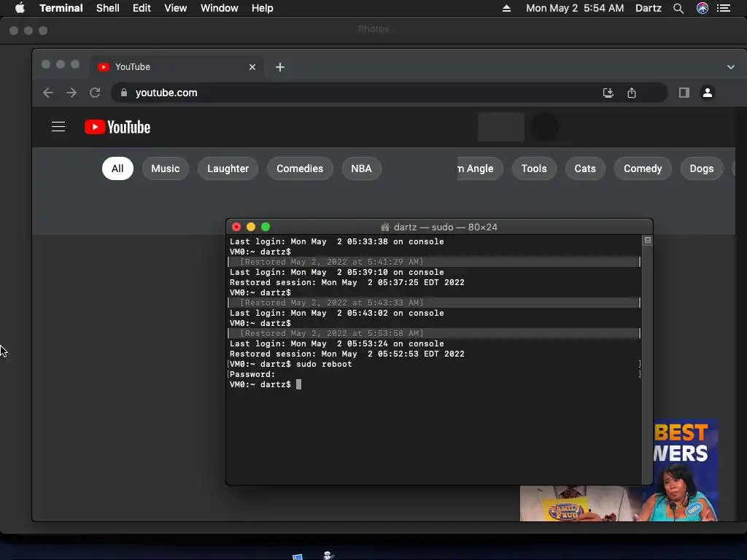Open the Apple menu
The height and width of the screenshot is (560, 747).
click(x=20, y=8)
